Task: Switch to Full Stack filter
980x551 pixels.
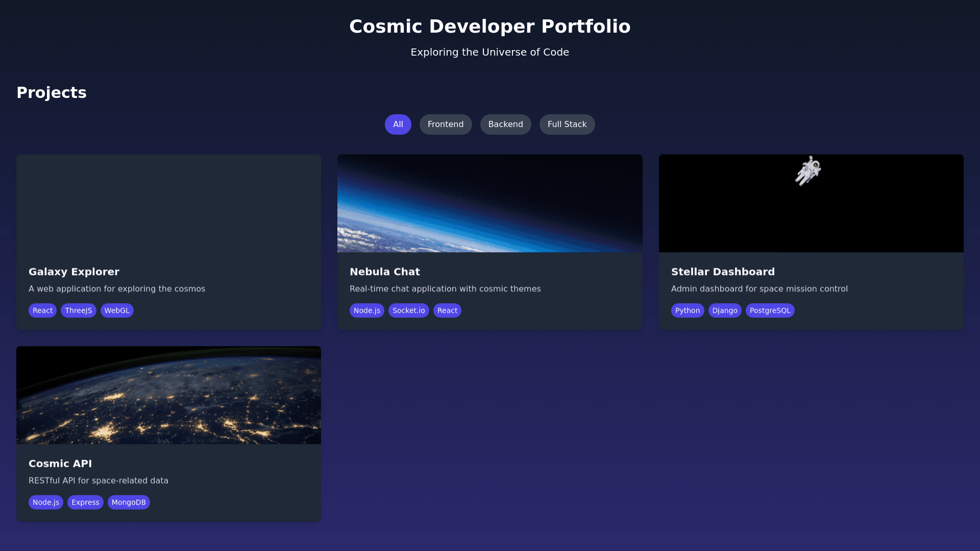Action: coord(567,124)
